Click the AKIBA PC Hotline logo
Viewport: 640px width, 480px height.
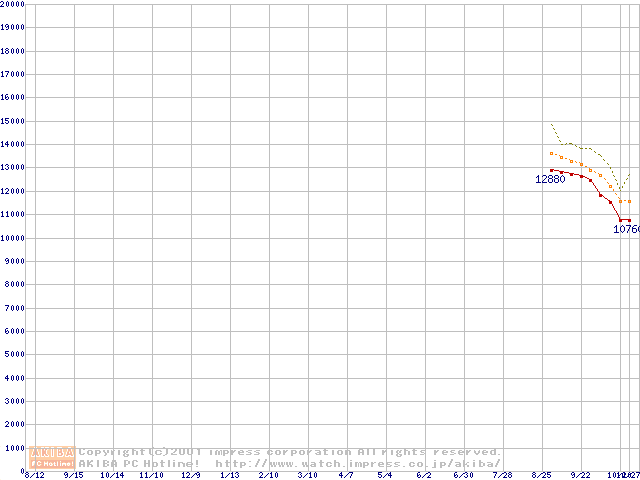[x=53, y=457]
